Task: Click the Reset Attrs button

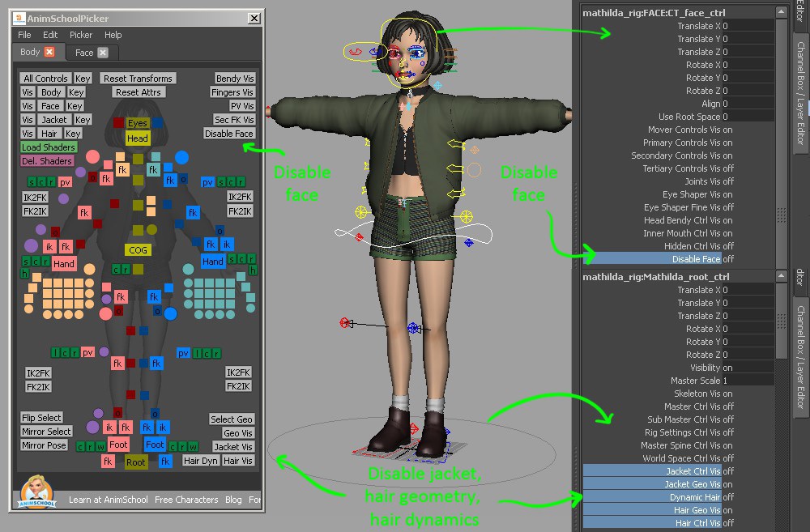Action: (x=139, y=92)
